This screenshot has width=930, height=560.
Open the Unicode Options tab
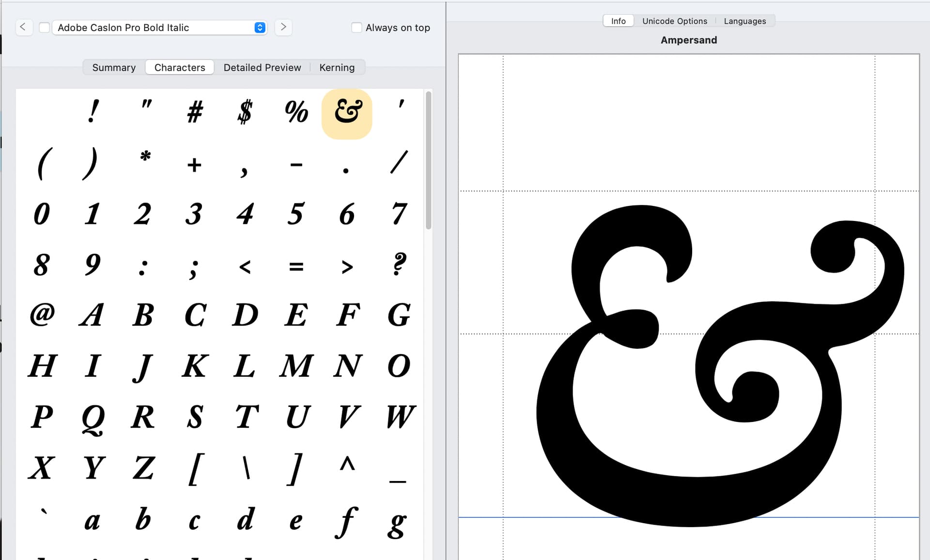[674, 21]
